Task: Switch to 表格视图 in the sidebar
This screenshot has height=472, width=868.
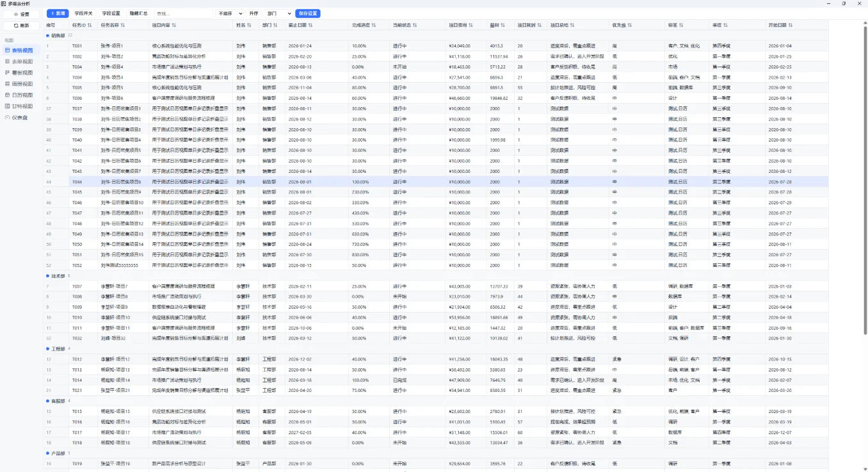Action: tap(22, 50)
